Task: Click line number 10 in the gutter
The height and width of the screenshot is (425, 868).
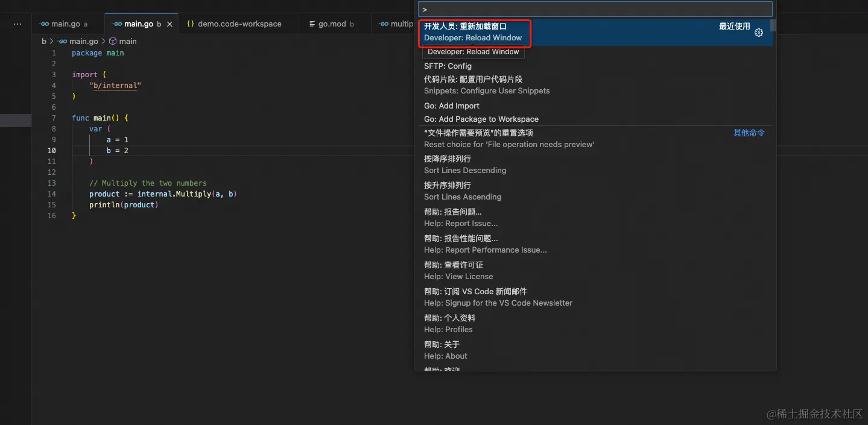Action: click(52, 151)
